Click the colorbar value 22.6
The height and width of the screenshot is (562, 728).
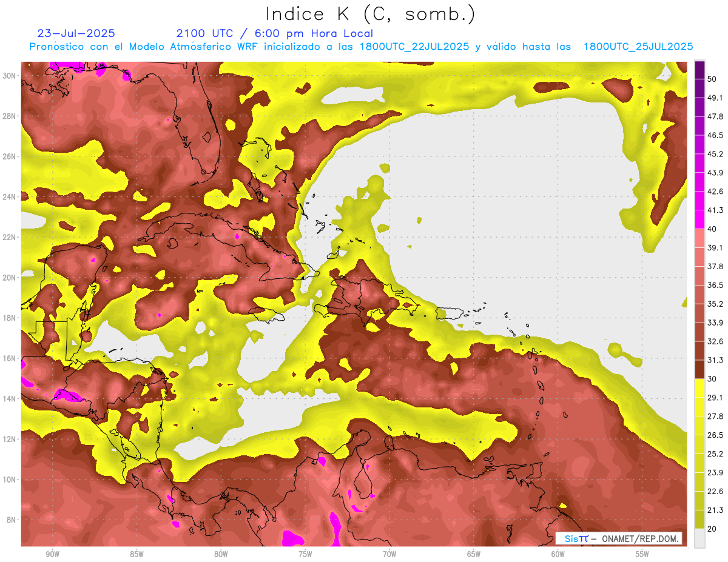click(715, 492)
